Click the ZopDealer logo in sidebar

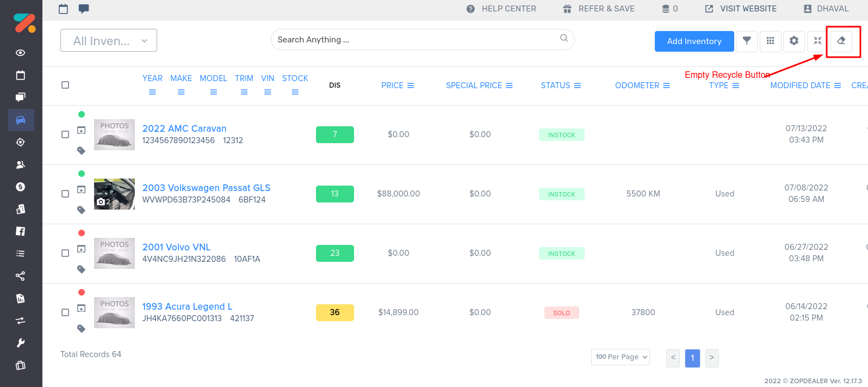coord(24,23)
